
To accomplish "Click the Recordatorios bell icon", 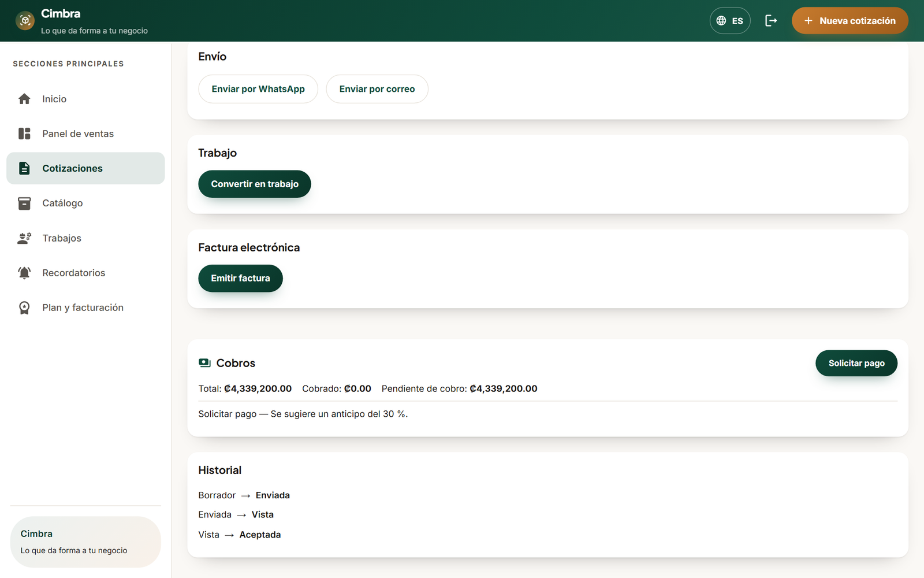I will click(x=24, y=273).
